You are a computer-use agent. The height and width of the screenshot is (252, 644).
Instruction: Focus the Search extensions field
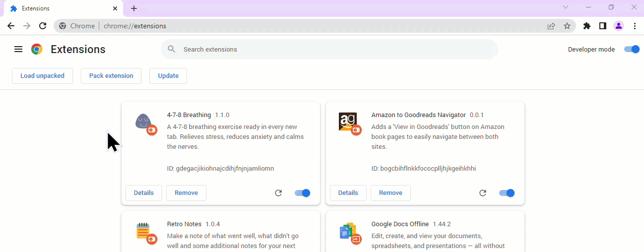pos(329,49)
